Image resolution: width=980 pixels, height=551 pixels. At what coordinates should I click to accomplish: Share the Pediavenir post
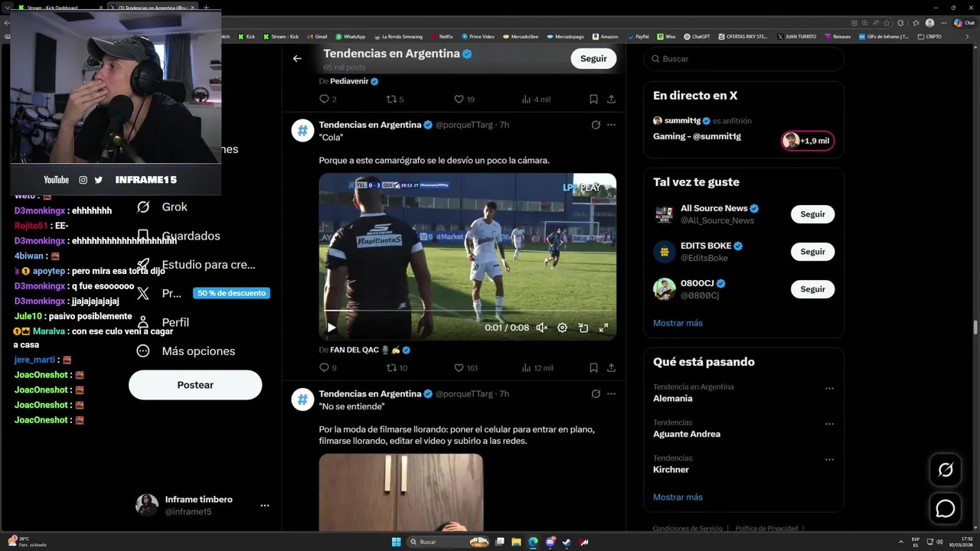[x=611, y=99]
